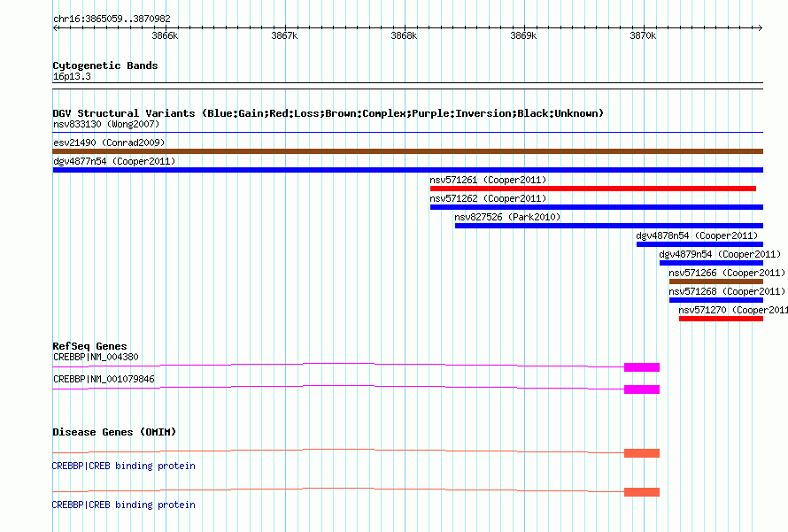Click the brown esv21490 complex variant bar

(408, 151)
